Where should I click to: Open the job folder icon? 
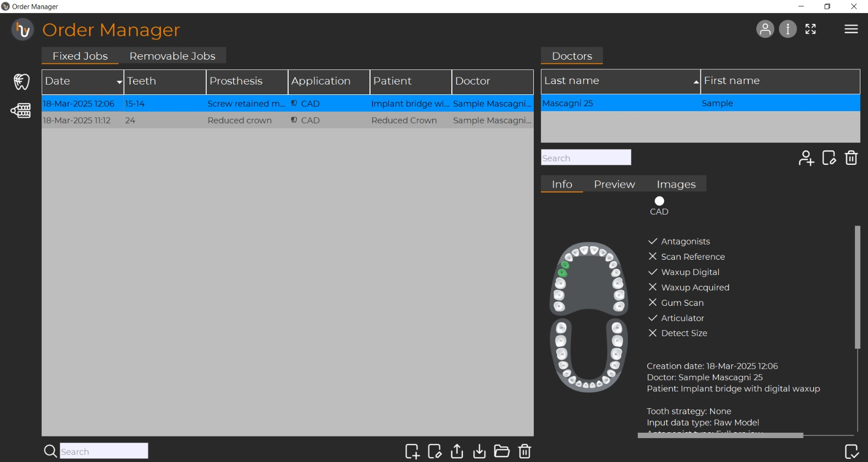[x=502, y=451]
